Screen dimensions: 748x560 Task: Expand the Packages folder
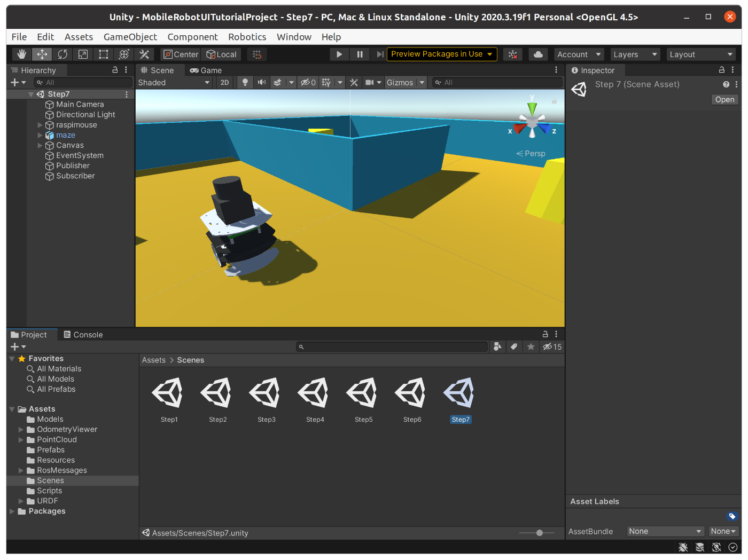coord(12,511)
